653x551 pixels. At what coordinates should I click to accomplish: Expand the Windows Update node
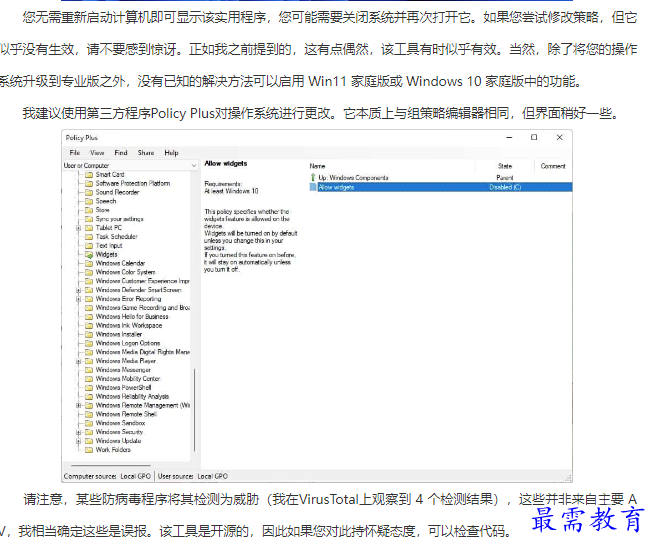point(78,441)
